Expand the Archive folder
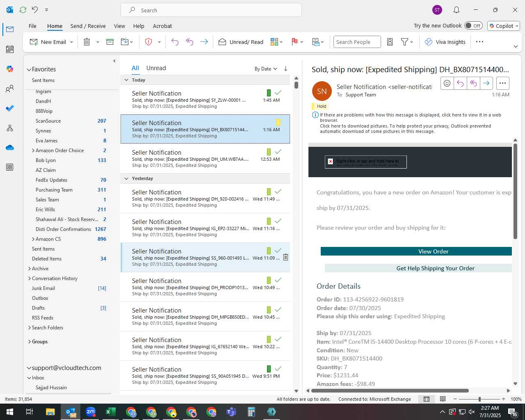 (29, 269)
